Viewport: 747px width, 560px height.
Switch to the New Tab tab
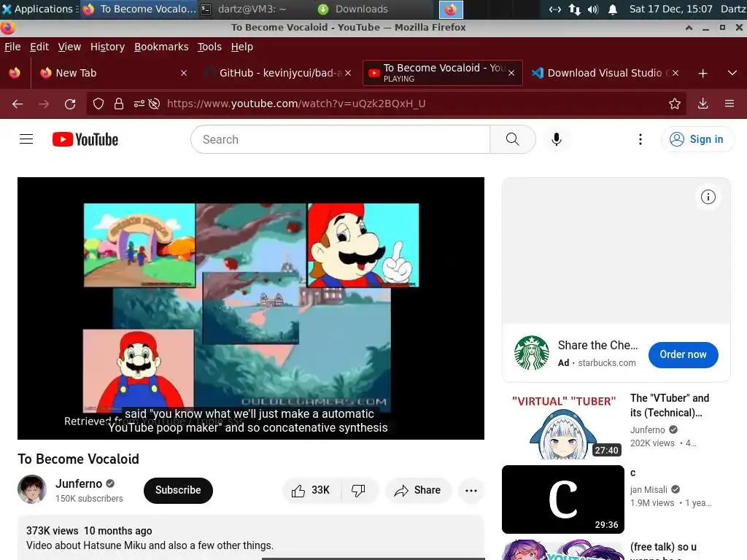[x=113, y=73]
